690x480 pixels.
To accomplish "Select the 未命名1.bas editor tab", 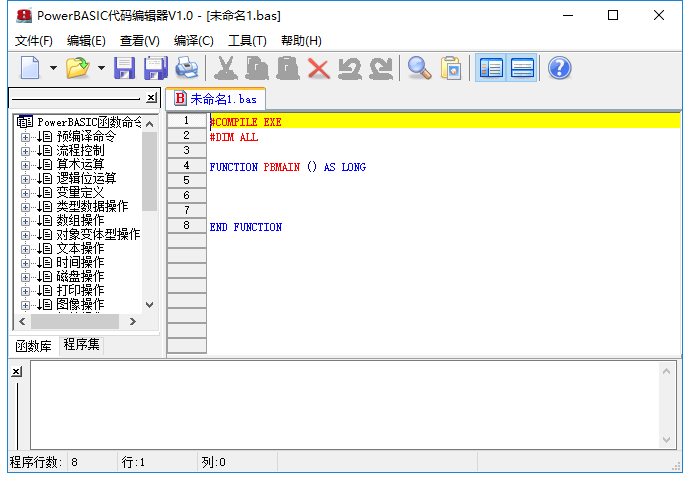I will coord(216,99).
